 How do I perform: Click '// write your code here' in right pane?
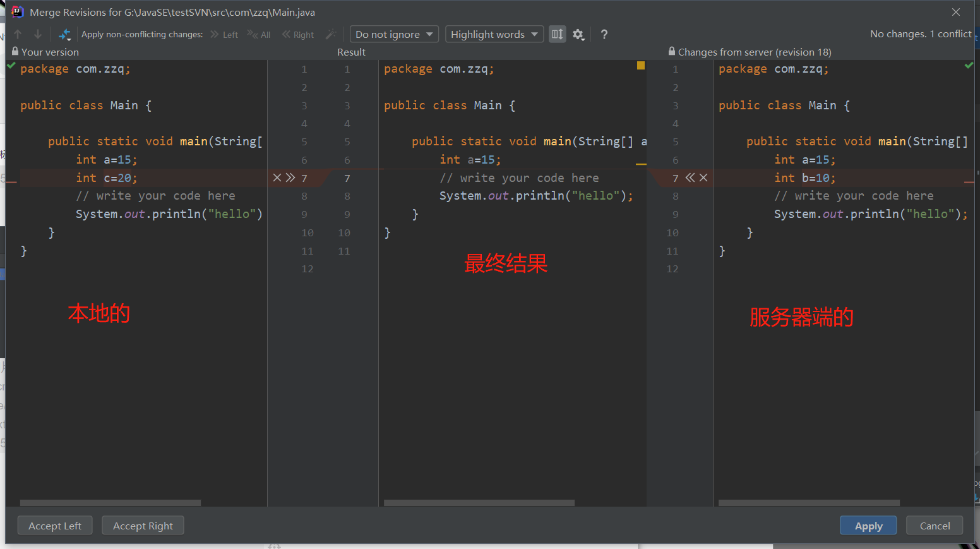[854, 196]
